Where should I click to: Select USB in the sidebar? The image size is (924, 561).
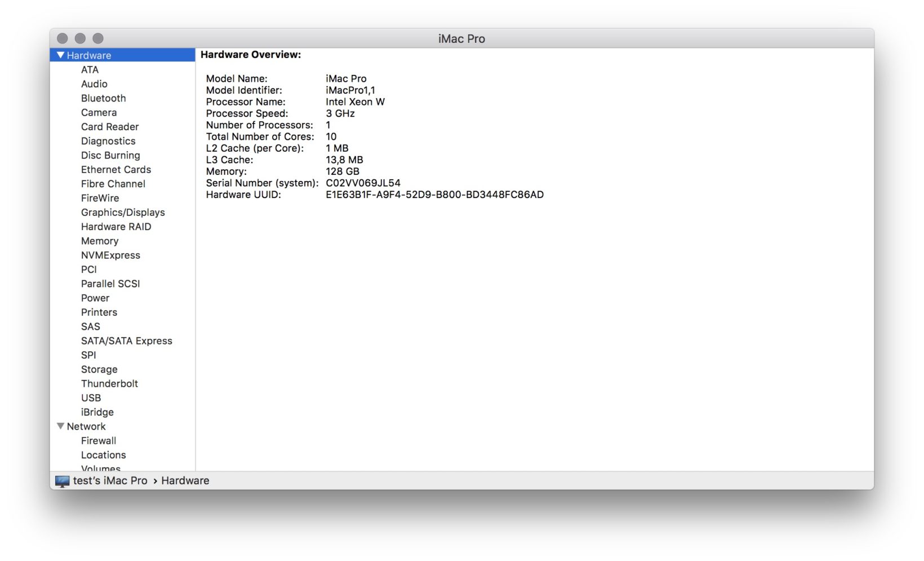[x=91, y=398]
